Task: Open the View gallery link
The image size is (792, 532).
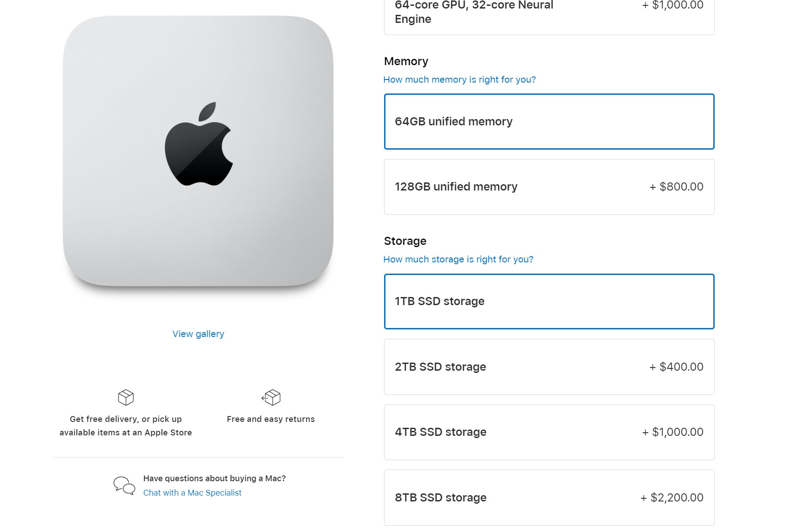Action: pos(198,334)
